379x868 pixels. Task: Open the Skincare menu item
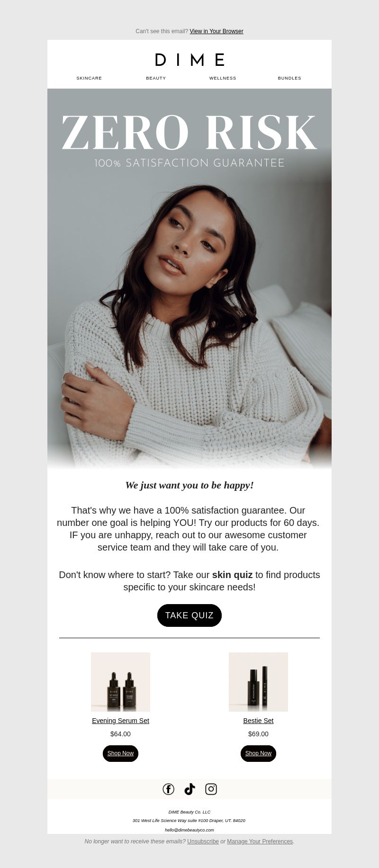[89, 78]
